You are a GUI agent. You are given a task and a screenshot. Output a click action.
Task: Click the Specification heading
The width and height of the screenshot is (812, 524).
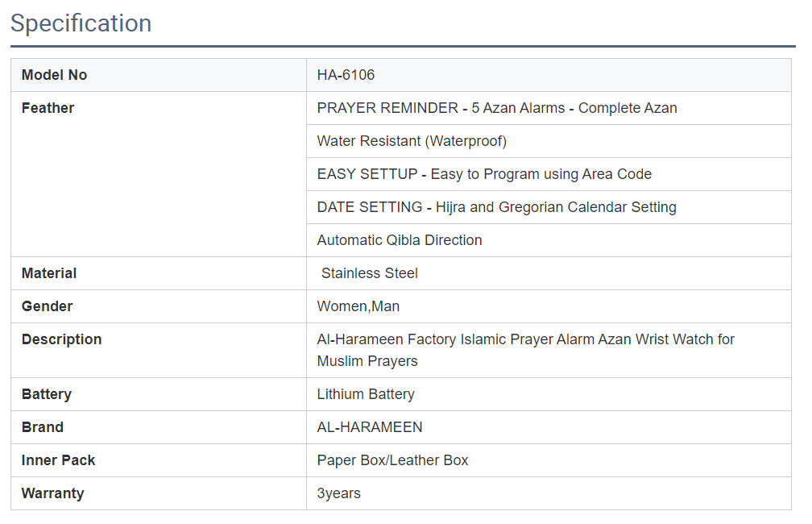[x=81, y=23]
